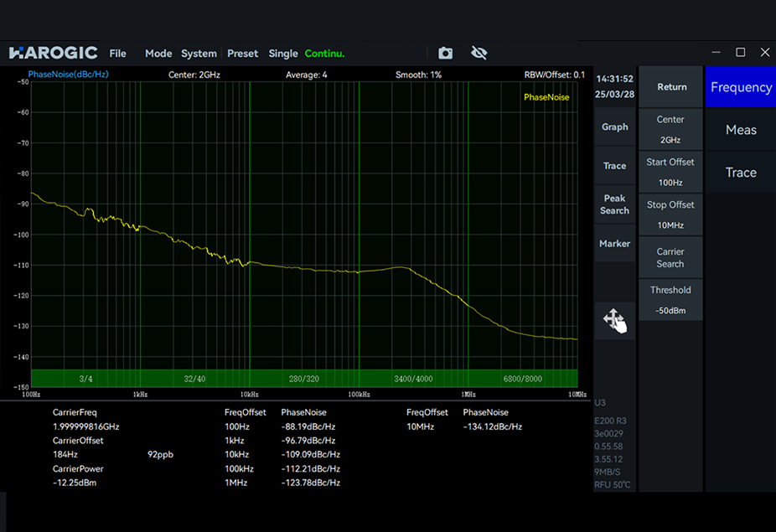This screenshot has height=532, width=776.
Task: Select the pan/move gesture icon
Action: coord(614,320)
